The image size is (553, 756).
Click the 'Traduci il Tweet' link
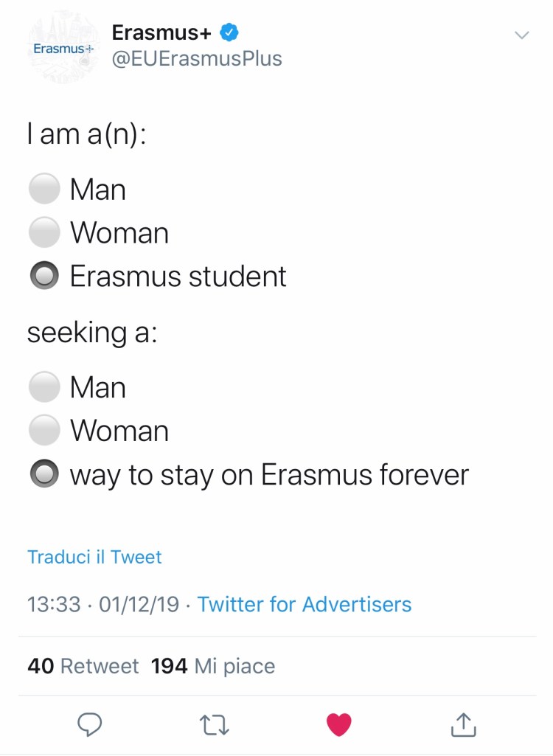[x=94, y=557]
